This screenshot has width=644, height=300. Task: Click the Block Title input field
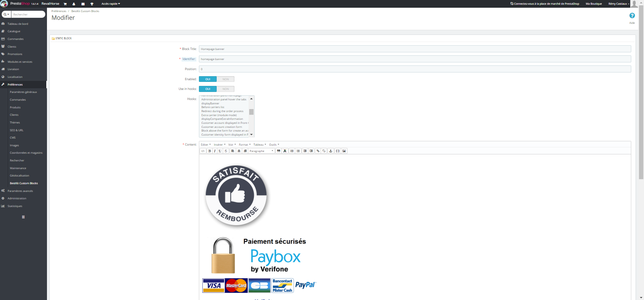[415, 49]
